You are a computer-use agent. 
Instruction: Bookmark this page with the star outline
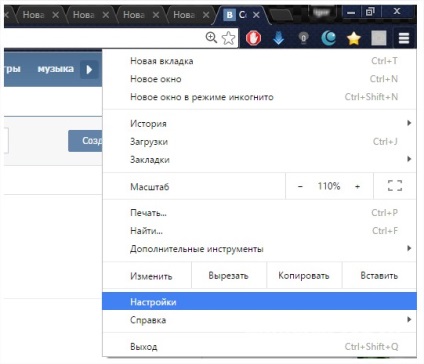pos(228,38)
